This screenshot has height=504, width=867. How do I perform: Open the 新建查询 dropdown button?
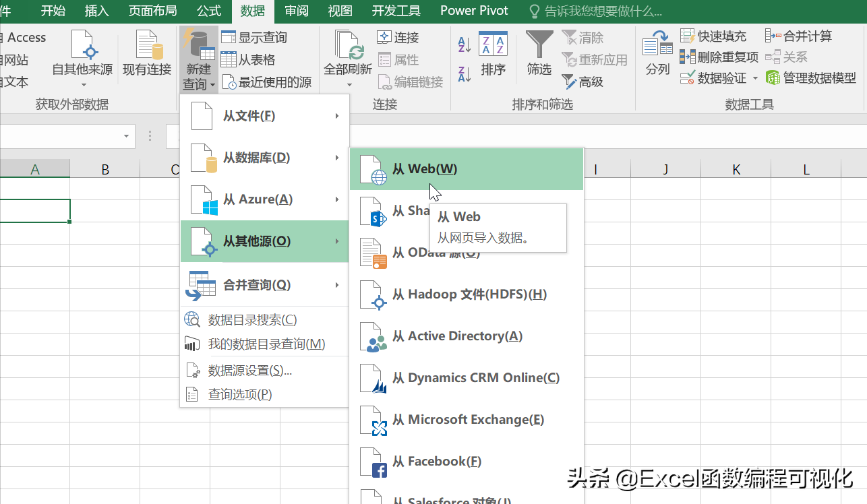(x=199, y=61)
